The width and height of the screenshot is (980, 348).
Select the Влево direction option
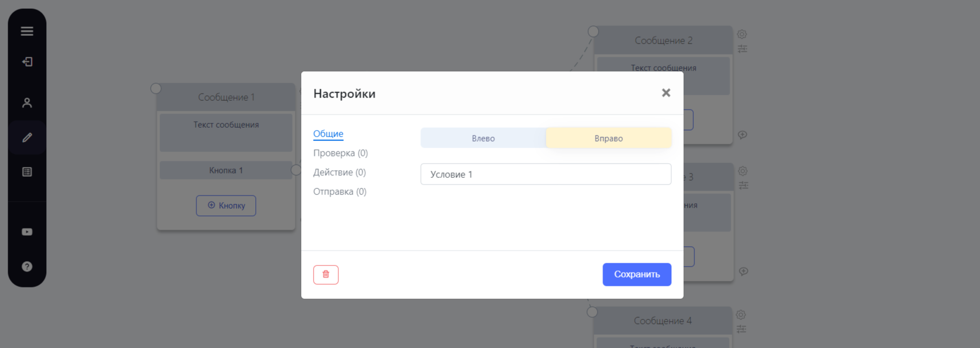483,138
